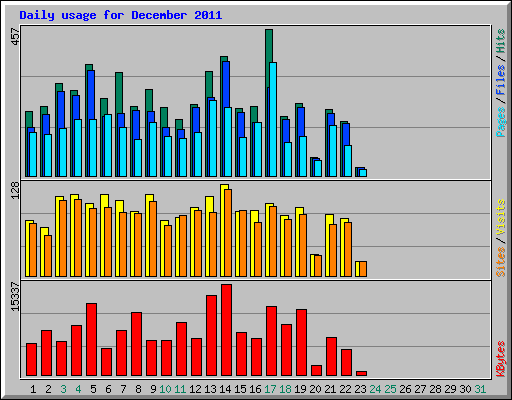This screenshot has width=512, height=400.
Task: Click the orange Sites bar for day 2
Action: (48, 256)
